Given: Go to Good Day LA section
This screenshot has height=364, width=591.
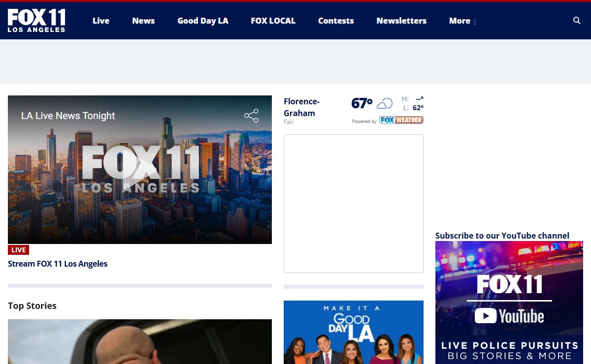Looking at the screenshot, I should (203, 21).
